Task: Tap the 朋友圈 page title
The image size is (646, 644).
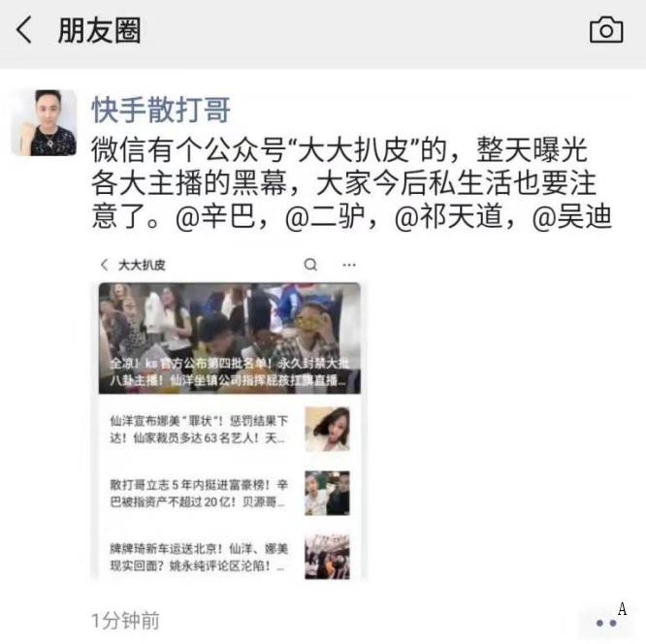Action: pyautogui.click(x=100, y=30)
